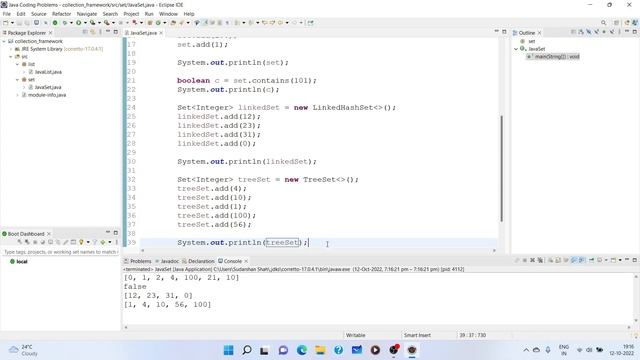Toggle Scroll Lock in Console toolbar
The height and width of the screenshot is (360, 640).
[x=558, y=260]
